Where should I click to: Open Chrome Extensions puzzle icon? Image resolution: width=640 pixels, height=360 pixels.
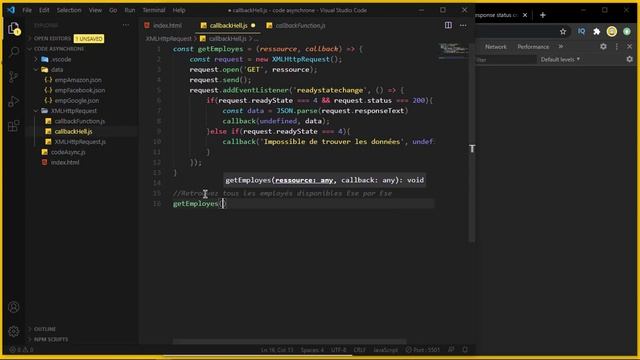click(x=597, y=31)
